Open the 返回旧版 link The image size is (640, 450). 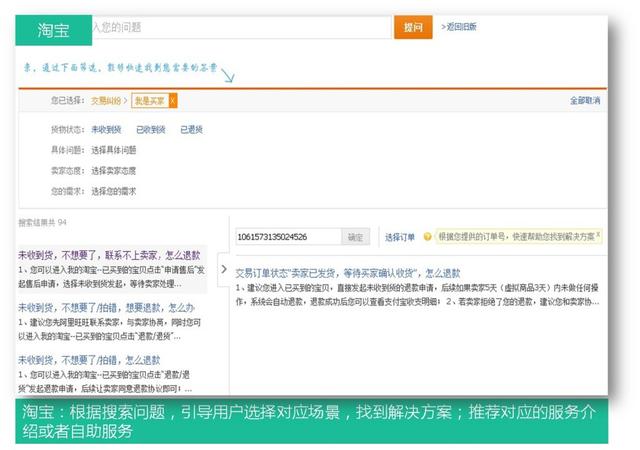(x=459, y=27)
